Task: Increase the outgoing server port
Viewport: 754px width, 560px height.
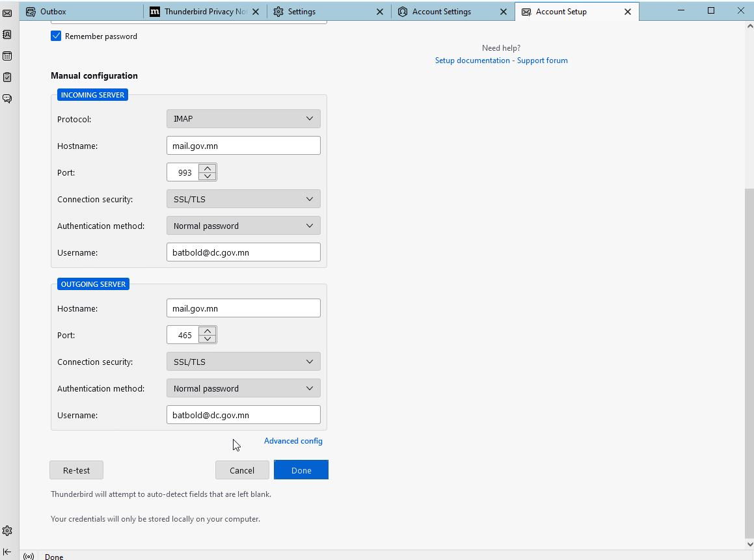Action: pyautogui.click(x=208, y=330)
